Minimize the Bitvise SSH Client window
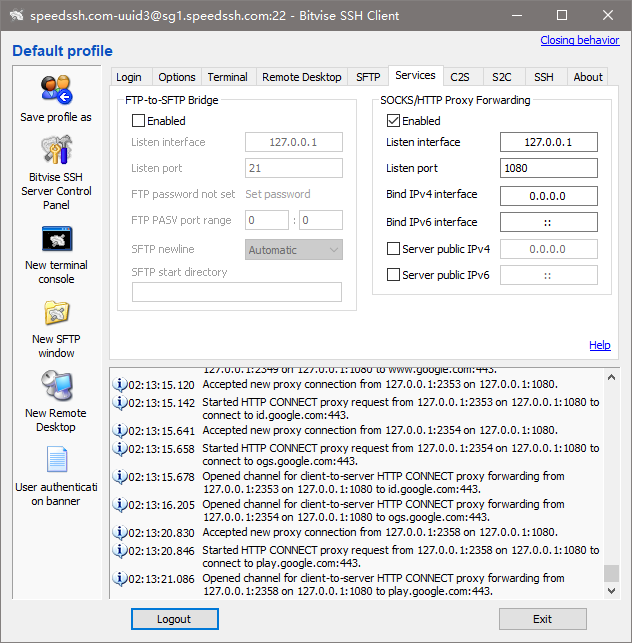This screenshot has width=632, height=643. pos(517,16)
